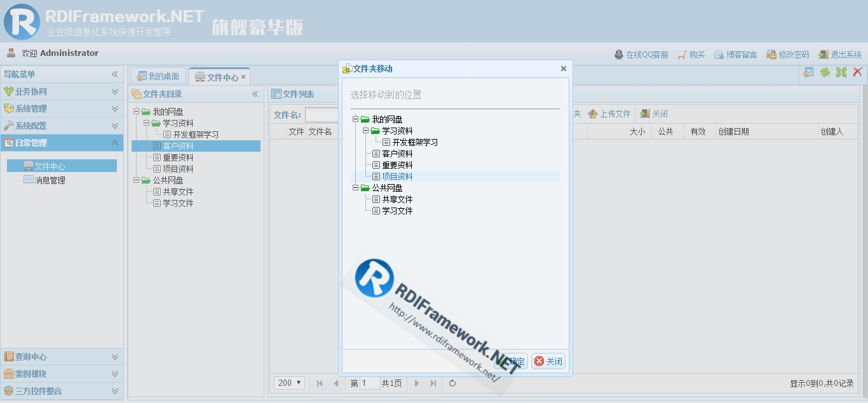
Task: Click the page number input field
Action: point(369,383)
